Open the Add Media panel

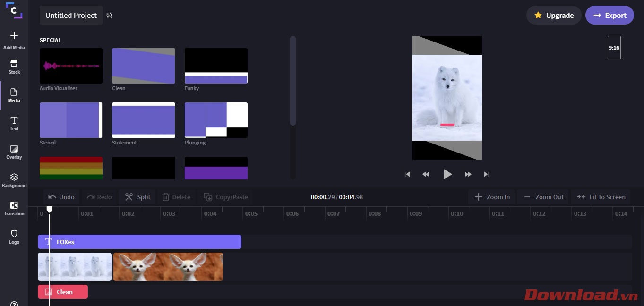point(14,40)
